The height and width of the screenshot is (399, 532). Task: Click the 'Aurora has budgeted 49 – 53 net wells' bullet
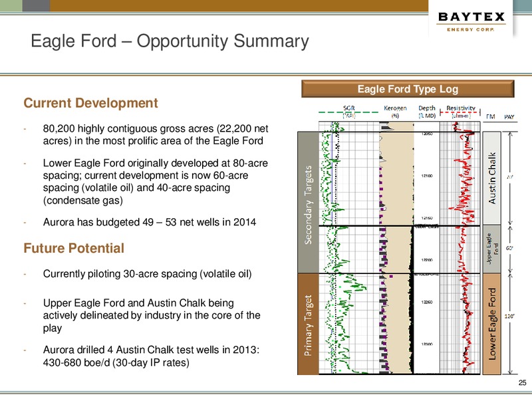coord(149,222)
